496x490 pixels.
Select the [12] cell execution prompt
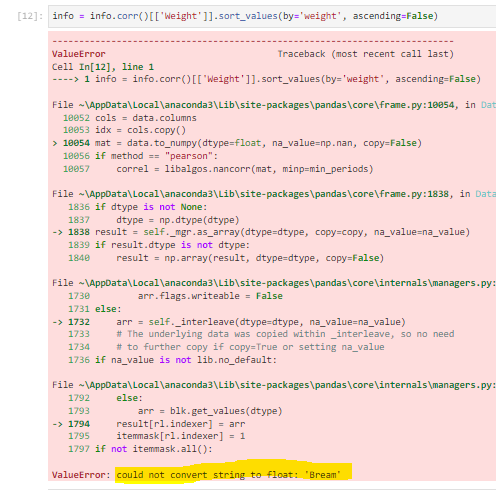pyautogui.click(x=30, y=16)
